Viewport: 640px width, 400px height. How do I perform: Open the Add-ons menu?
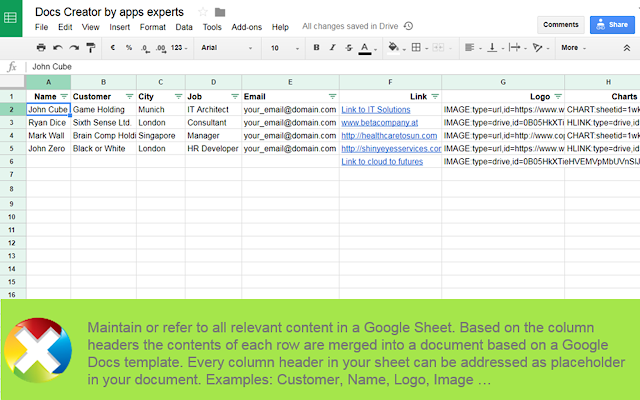(247, 27)
